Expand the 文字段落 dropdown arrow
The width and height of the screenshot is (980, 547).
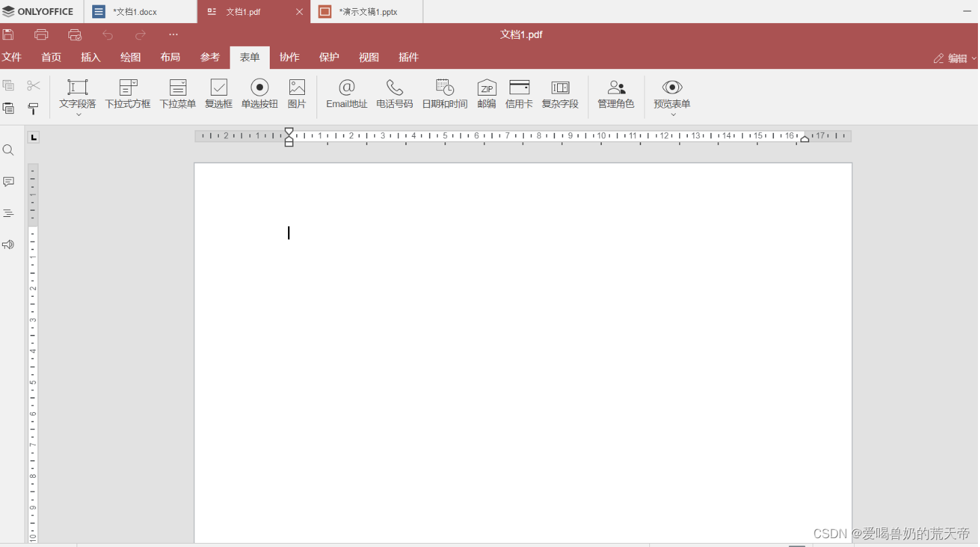pyautogui.click(x=78, y=115)
